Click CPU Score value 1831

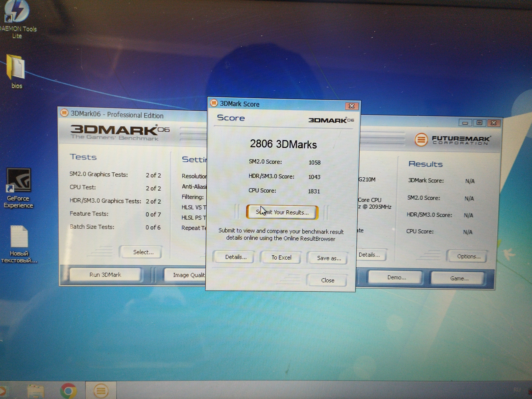point(314,191)
